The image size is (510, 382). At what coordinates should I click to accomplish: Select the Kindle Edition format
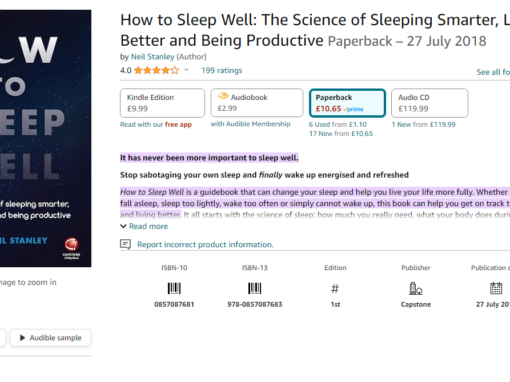coord(162,103)
